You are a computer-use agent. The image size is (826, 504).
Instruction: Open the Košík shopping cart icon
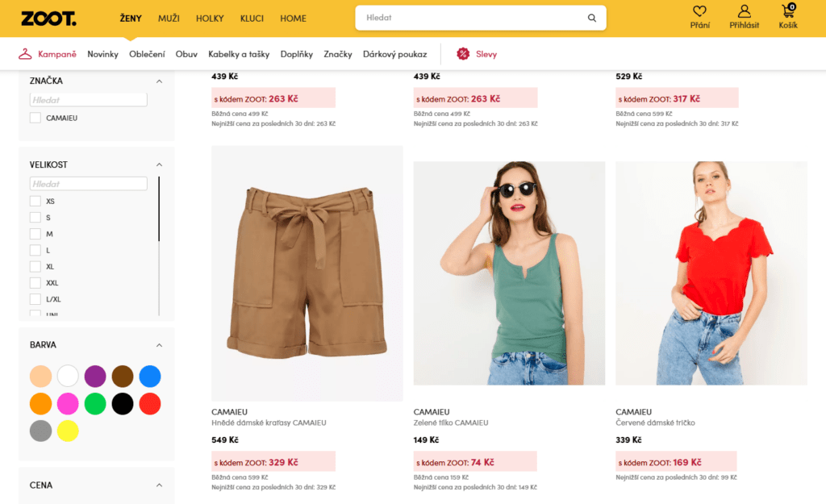[x=787, y=11]
